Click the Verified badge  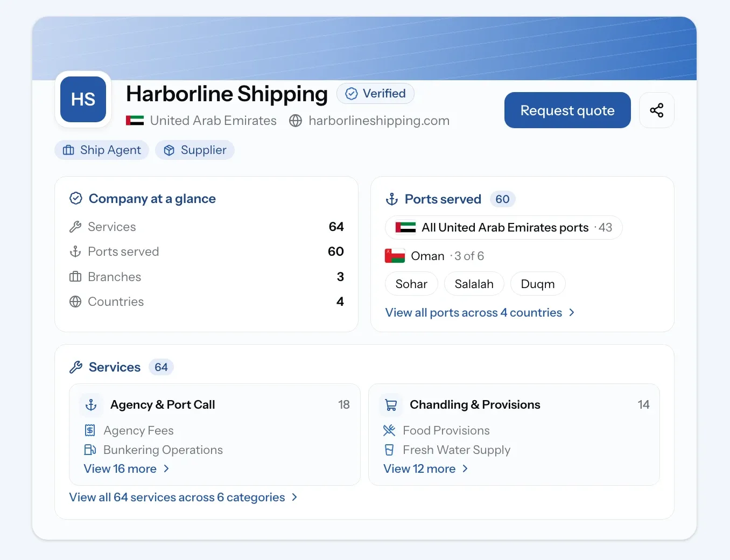[375, 94]
